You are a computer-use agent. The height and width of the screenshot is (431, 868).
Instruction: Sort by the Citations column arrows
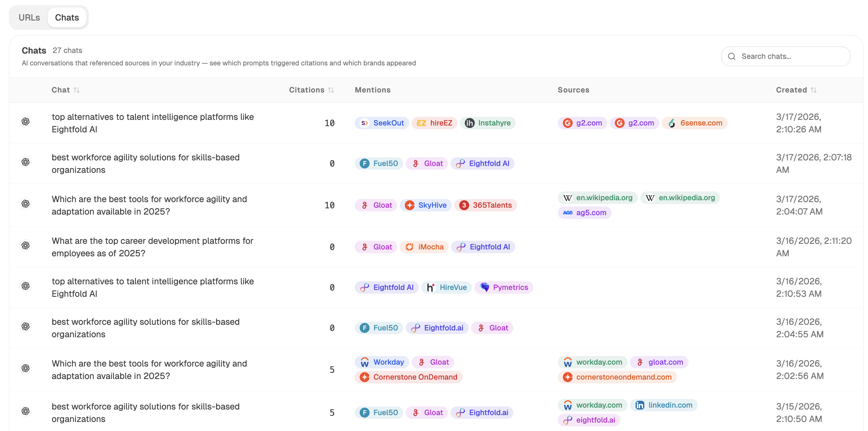331,90
